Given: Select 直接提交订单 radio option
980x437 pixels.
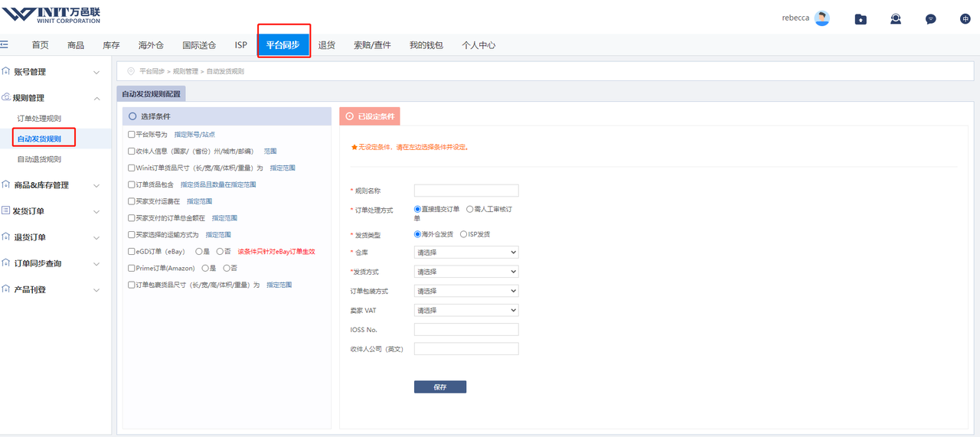Looking at the screenshot, I should point(418,209).
